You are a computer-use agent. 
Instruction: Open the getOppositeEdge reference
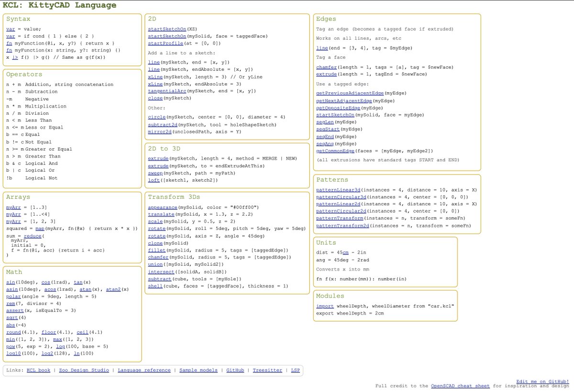(x=338, y=108)
